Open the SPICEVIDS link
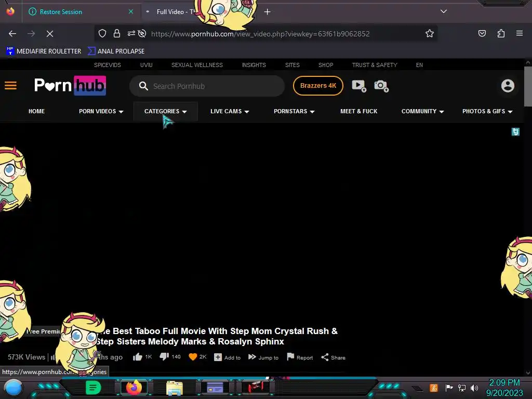 (108, 65)
